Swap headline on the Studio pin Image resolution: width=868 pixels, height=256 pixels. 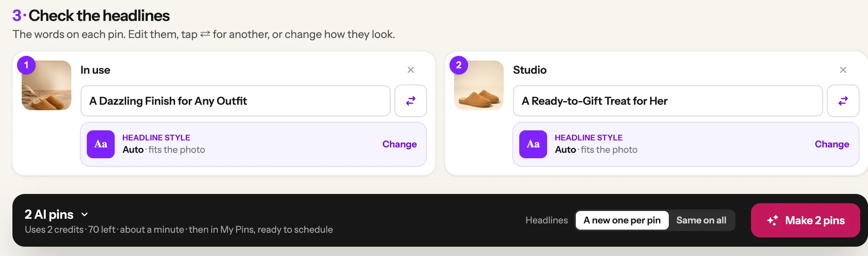843,101
